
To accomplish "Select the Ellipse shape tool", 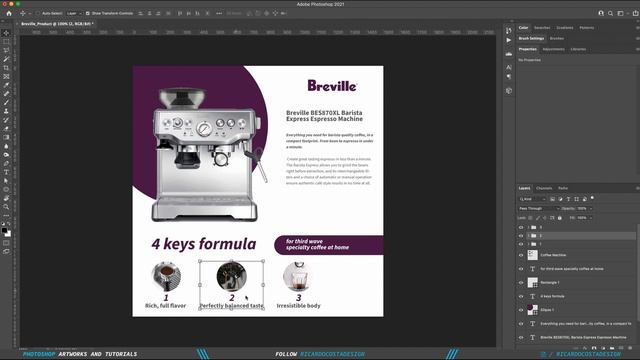I will coord(6,189).
